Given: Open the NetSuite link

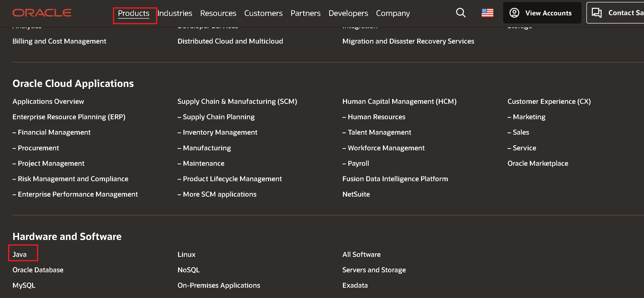Looking at the screenshot, I should [x=356, y=194].
